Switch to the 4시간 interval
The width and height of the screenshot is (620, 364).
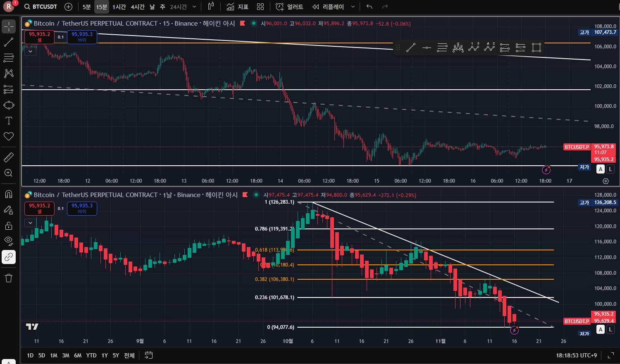point(138,7)
